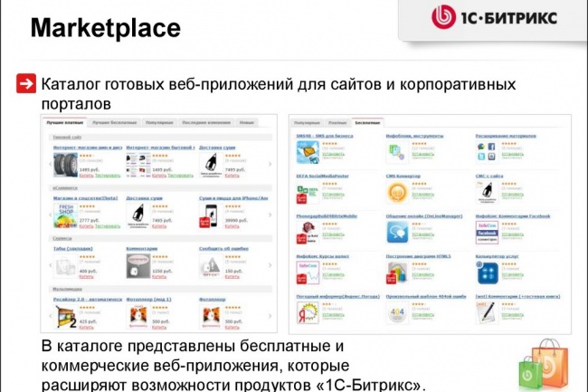Open the Ресайзер 2.0 app icon
The image size is (588, 392).
click(66, 317)
